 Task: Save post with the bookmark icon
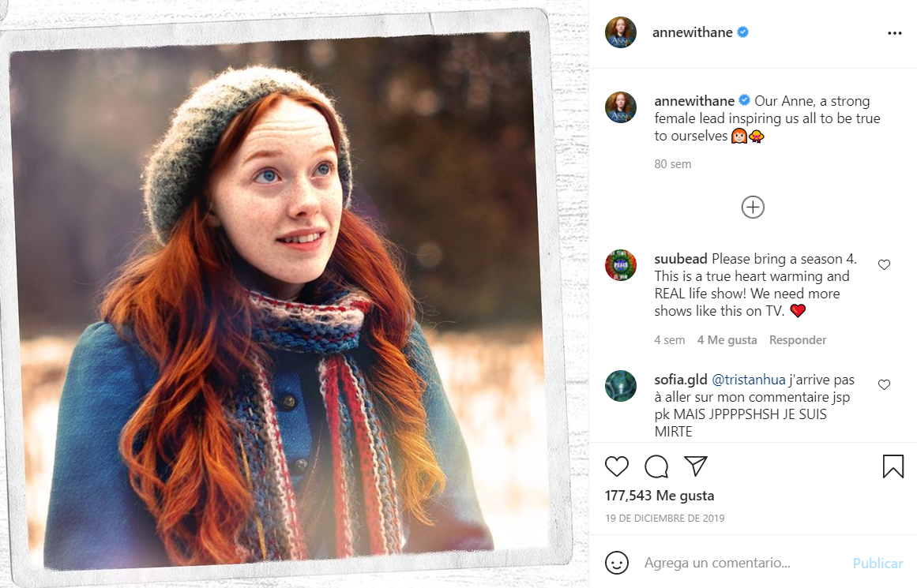pos(893,466)
